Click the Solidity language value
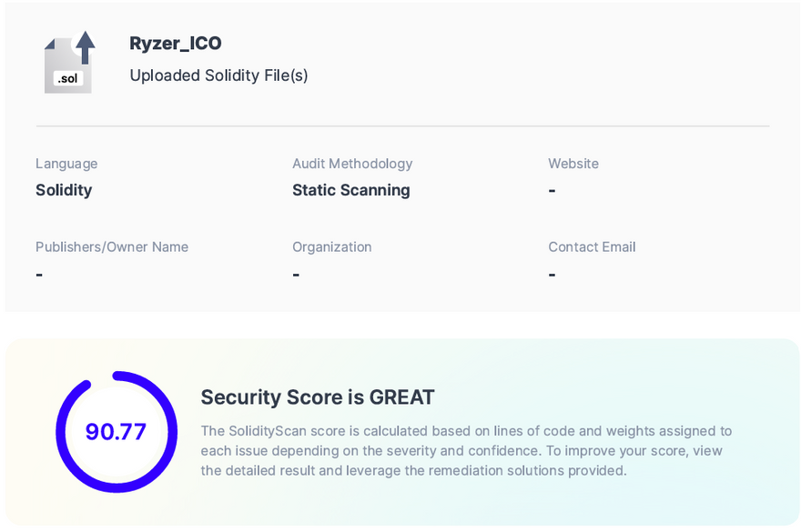The height and width of the screenshot is (532, 801). pyautogui.click(x=64, y=190)
